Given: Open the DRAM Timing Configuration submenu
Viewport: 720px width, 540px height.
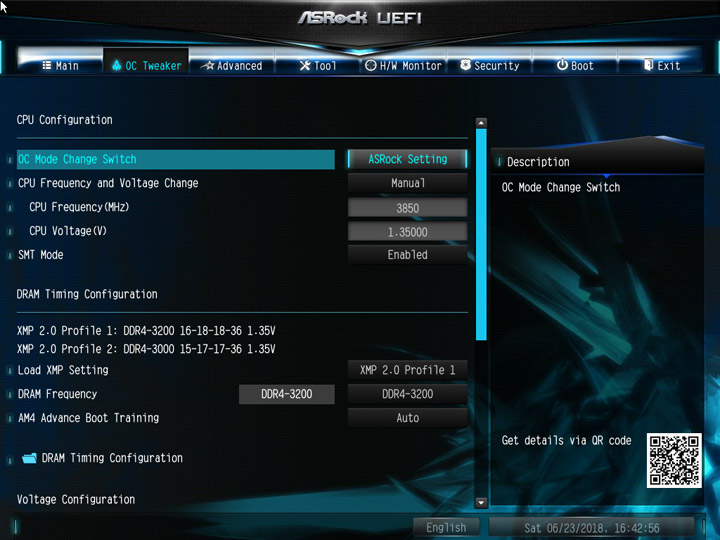Looking at the screenshot, I should click(x=112, y=458).
